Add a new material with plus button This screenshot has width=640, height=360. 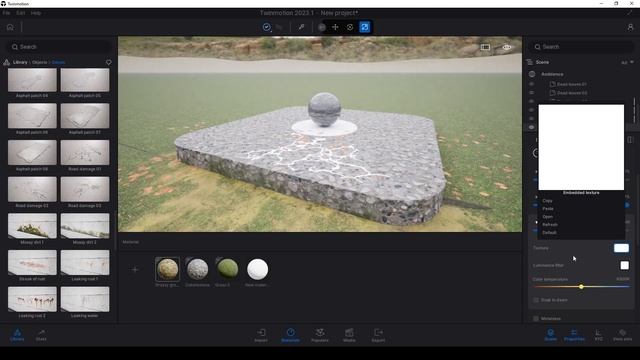click(135, 269)
